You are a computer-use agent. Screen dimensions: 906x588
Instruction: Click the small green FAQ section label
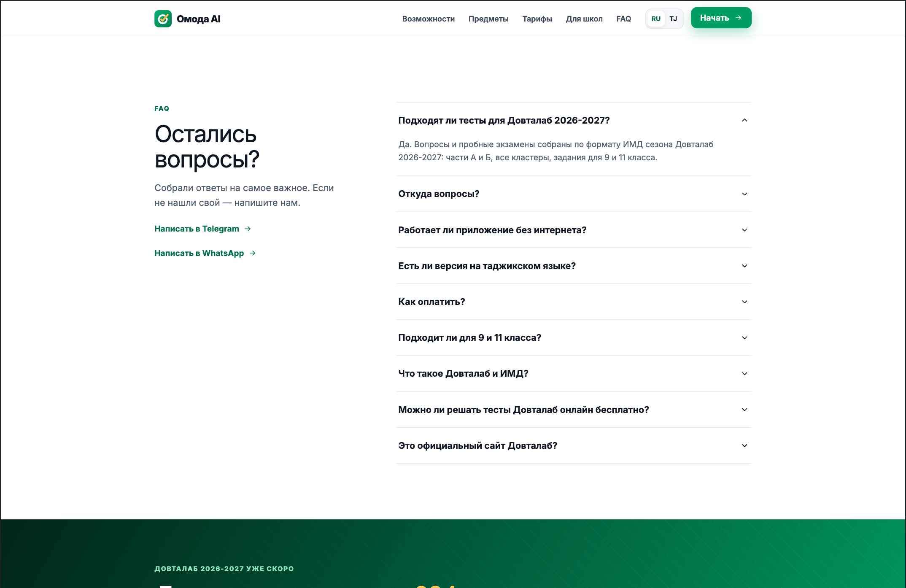pos(162,108)
